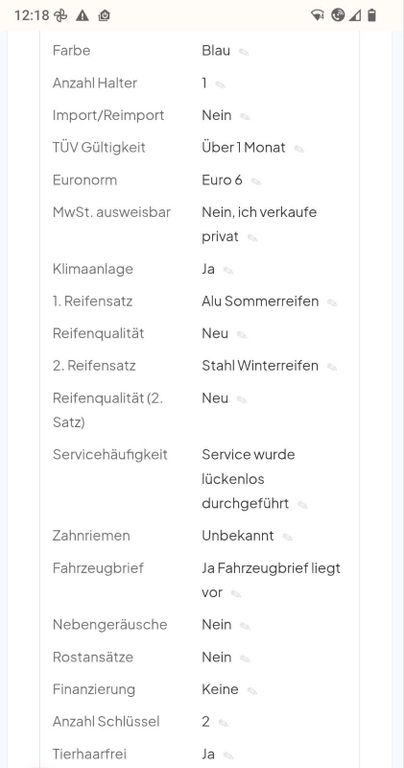Image resolution: width=404 pixels, height=768 pixels.
Task: Edit the Alu Sommerreifen tyre set
Action: tap(332, 303)
